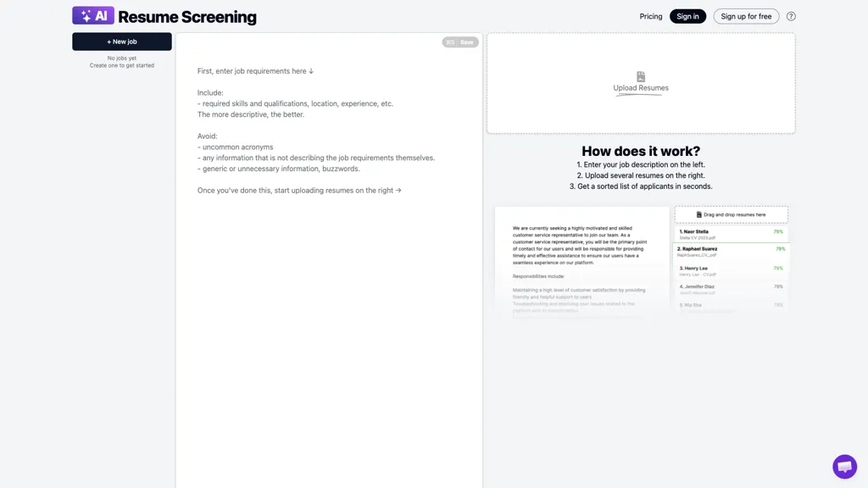The width and height of the screenshot is (868, 488).
Task: Open the chat support bubble
Action: (844, 466)
